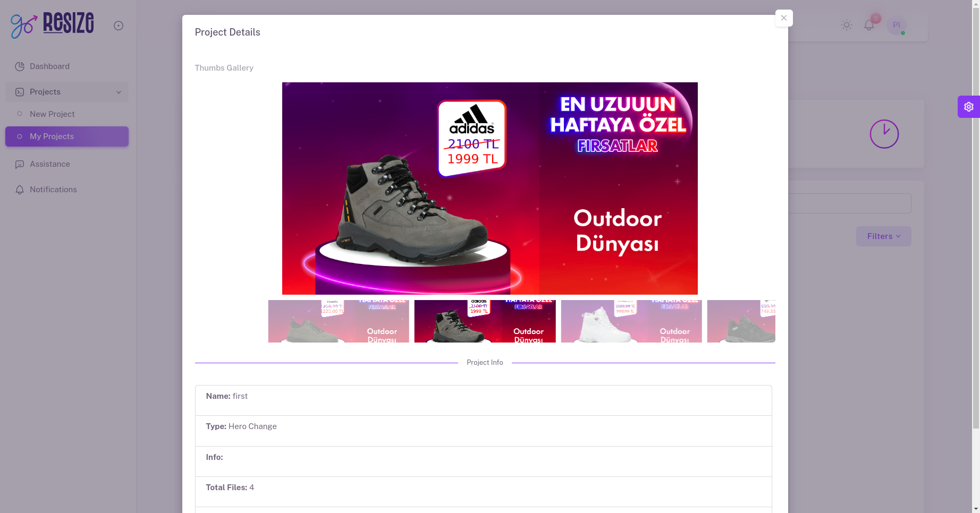Click the Projects terminal icon
Image resolution: width=980 pixels, height=513 pixels.
coord(20,92)
